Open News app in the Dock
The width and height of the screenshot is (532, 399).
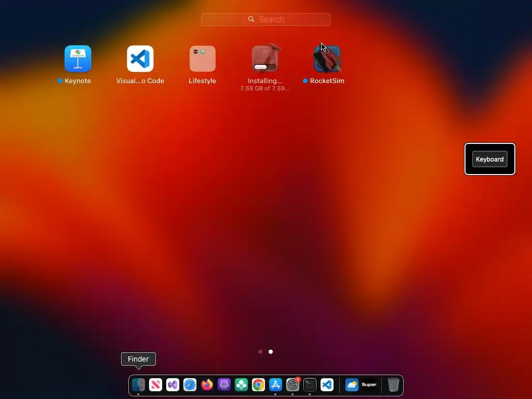(x=155, y=385)
